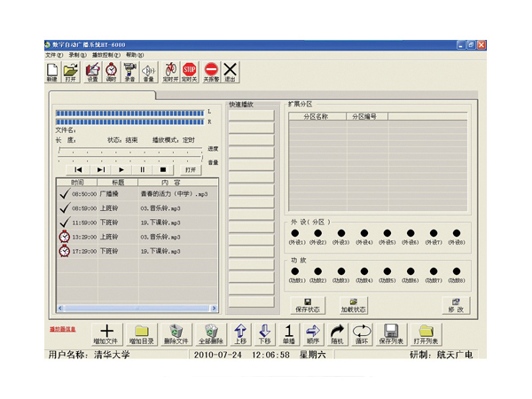This screenshot has height=399, width=532.
Task: Open the 帮助 menu
Action: [133, 55]
